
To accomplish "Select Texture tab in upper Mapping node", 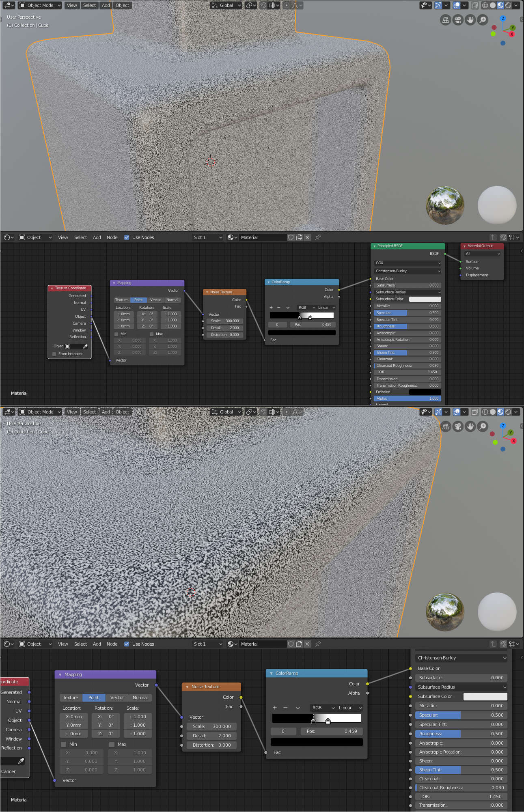I will click(x=121, y=300).
